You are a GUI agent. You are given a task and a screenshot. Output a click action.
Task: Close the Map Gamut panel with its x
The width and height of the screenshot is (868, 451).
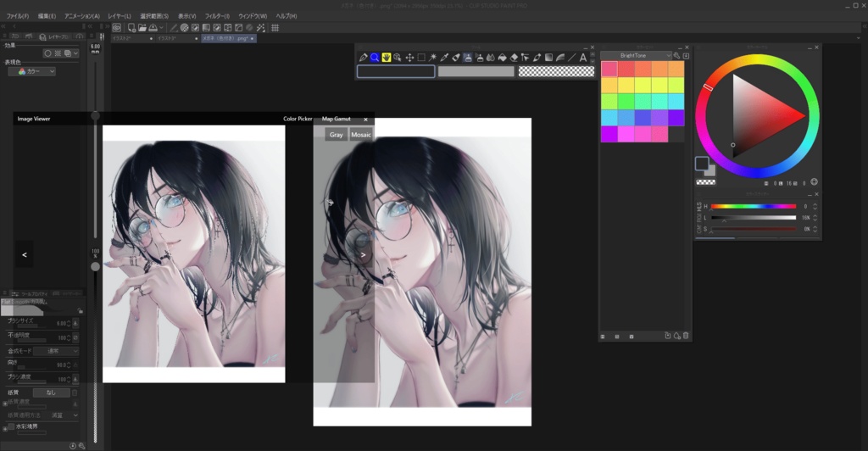365,119
